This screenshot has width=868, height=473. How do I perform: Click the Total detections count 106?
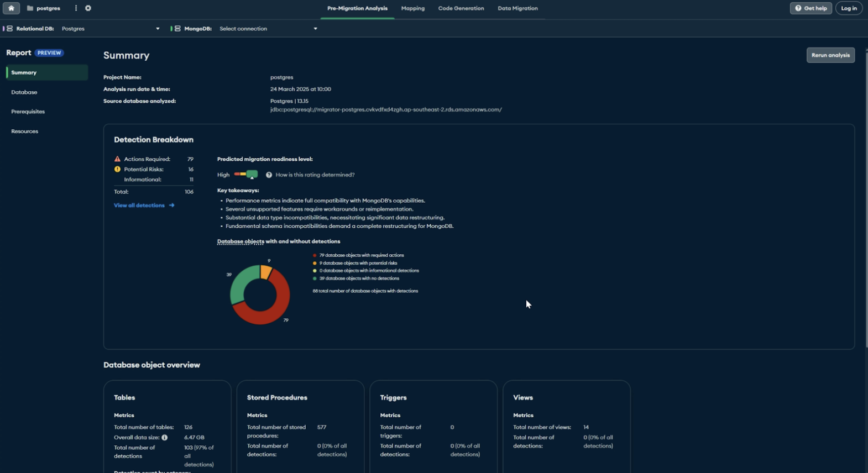point(189,192)
